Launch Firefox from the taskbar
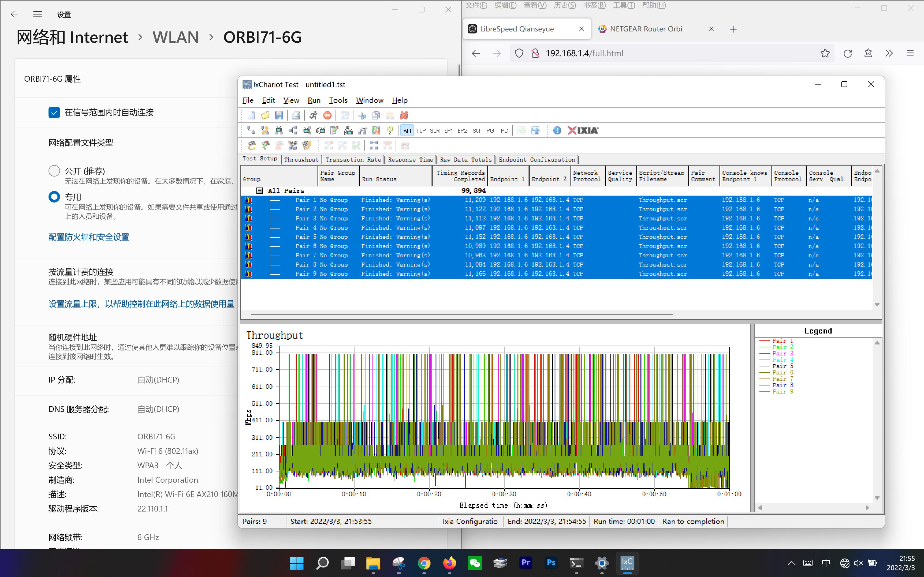This screenshot has height=577, width=924. (x=449, y=563)
